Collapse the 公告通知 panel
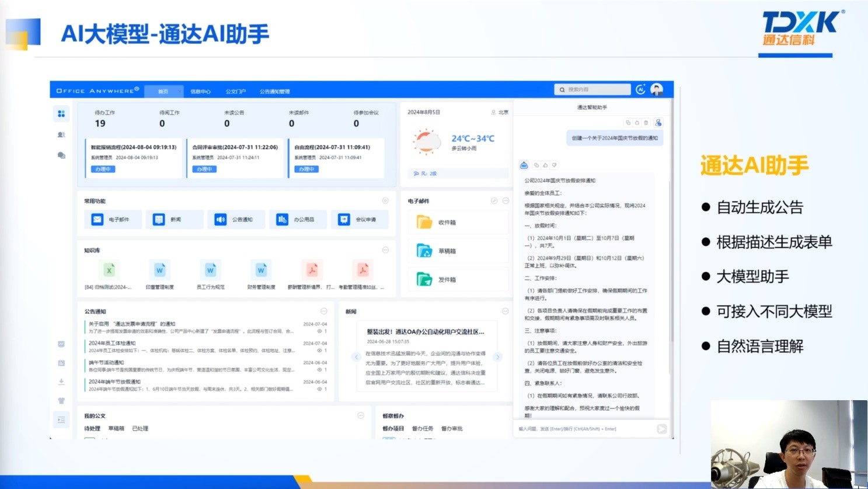 point(324,311)
